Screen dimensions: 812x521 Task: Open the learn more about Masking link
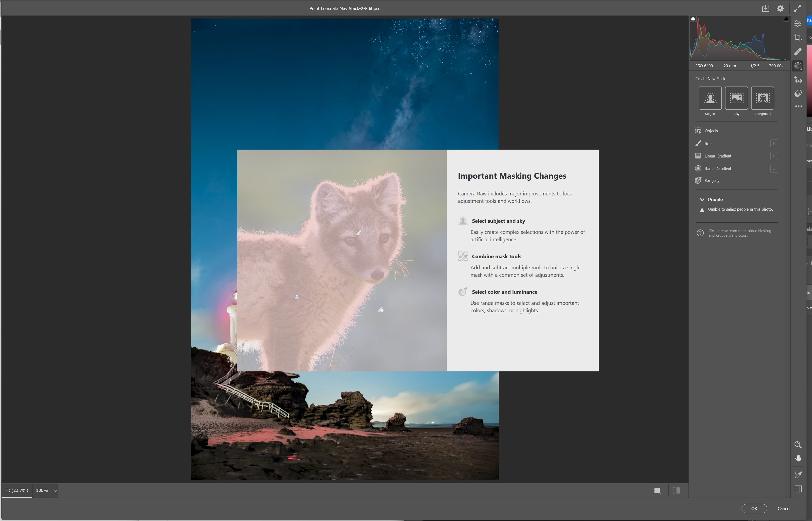tap(740, 233)
